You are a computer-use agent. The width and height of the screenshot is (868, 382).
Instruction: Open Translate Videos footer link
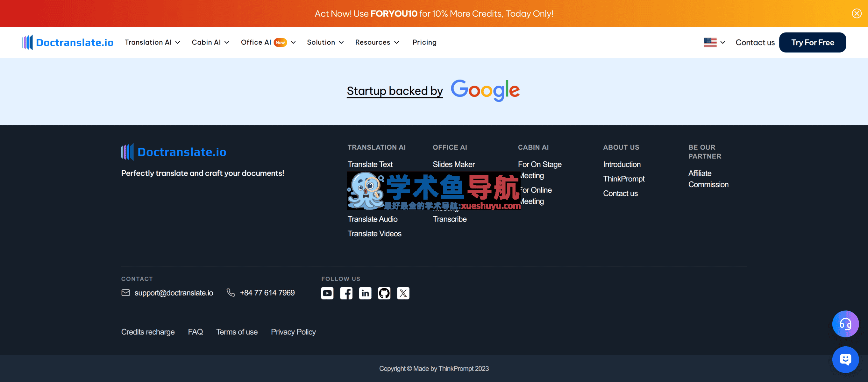click(x=374, y=233)
